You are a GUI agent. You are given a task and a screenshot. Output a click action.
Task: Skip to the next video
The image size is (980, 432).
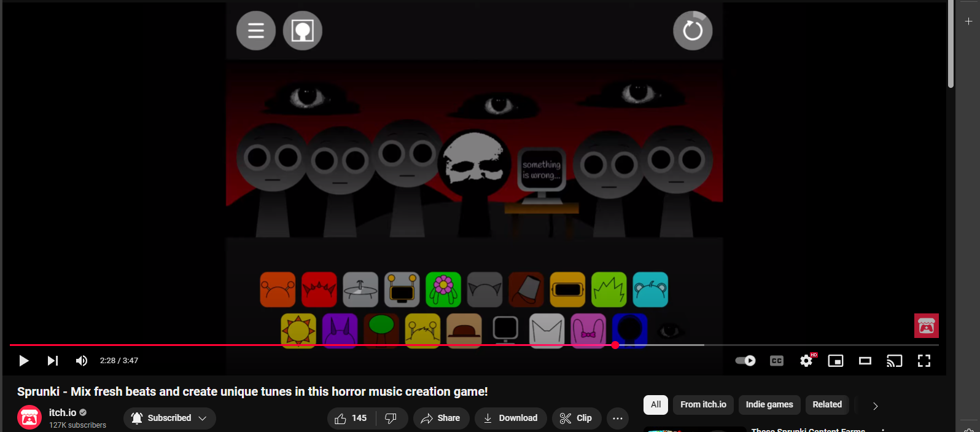pos(53,361)
